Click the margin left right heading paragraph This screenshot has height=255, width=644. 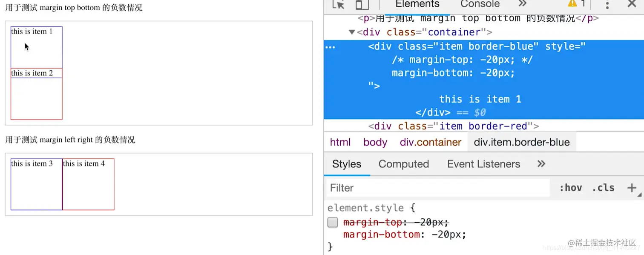tap(70, 140)
